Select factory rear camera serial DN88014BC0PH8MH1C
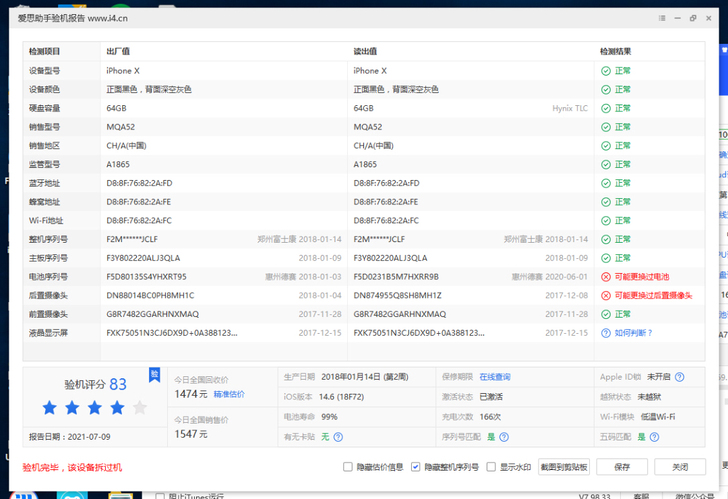Viewport: 728px width, 499px height. [150, 296]
